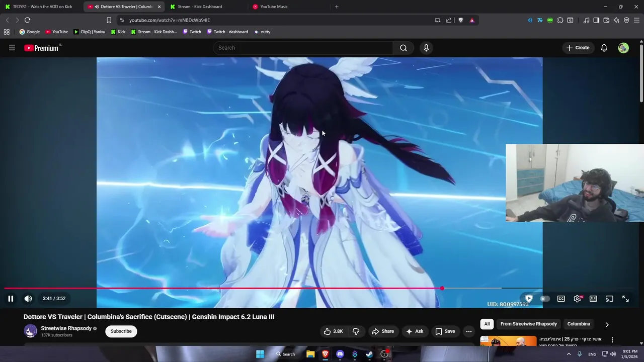Open Brave Rewards triangle icon
Image resolution: width=644 pixels, height=362 pixels.
tap(472, 20)
